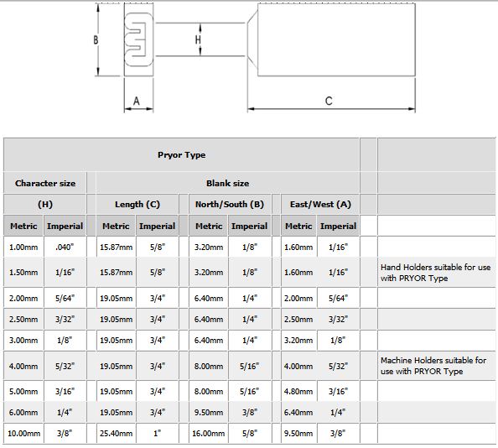This screenshot has height=448, width=498.
Task: Select the 6.00mm character size cell
Action: pos(23,413)
